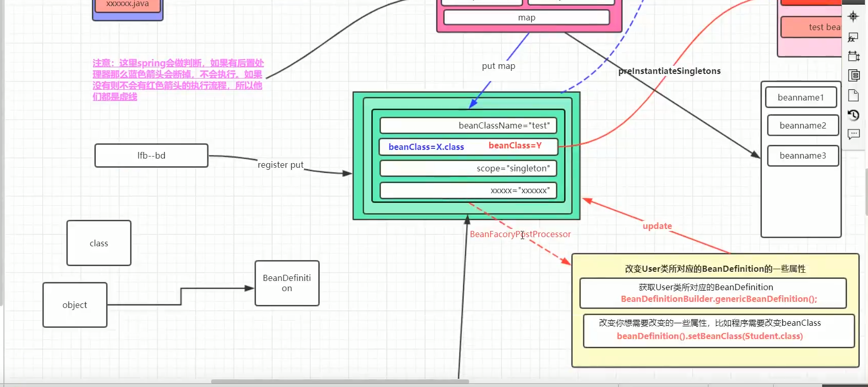Select the xxxxxx.java box
868x387 pixels.
[127, 4]
